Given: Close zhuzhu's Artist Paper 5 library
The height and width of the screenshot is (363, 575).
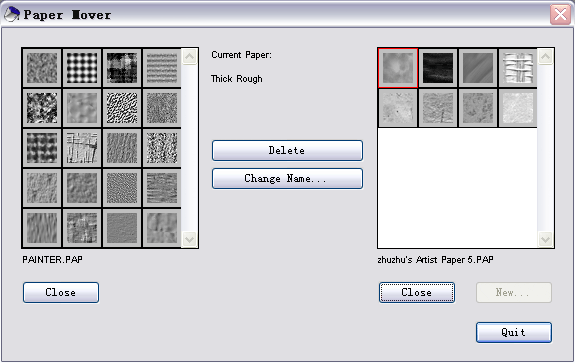Looking at the screenshot, I should [417, 293].
